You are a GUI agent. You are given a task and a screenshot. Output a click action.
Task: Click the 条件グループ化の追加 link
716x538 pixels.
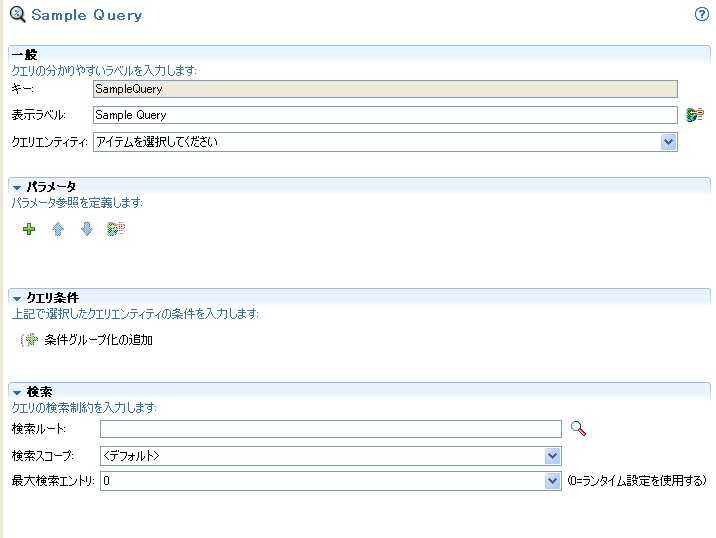(x=98, y=340)
